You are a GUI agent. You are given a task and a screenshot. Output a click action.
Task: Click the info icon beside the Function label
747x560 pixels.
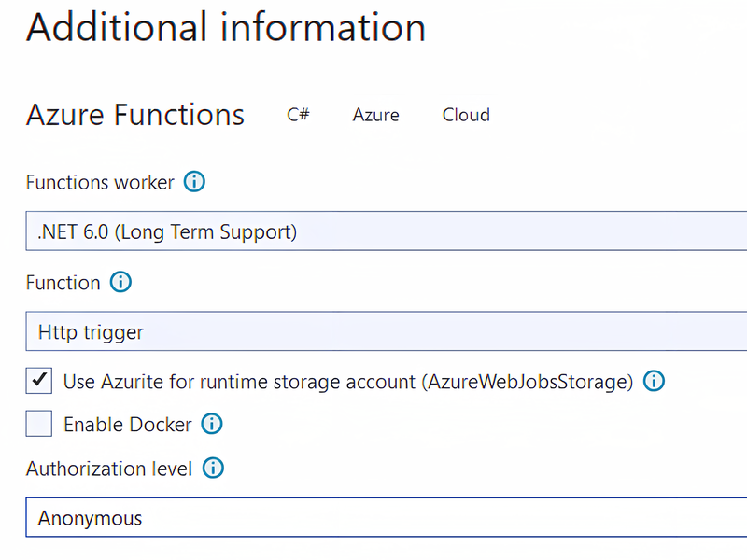[x=120, y=282]
